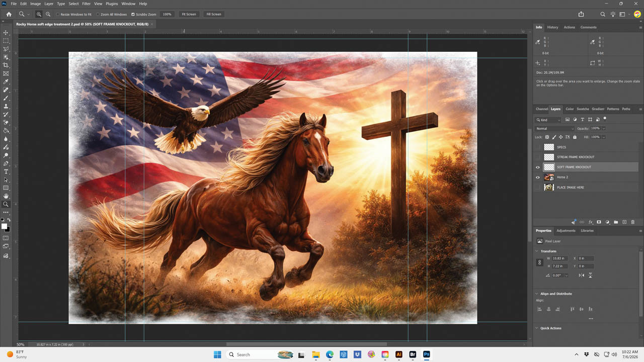
Task: Select the Move tool
Action: click(6, 33)
